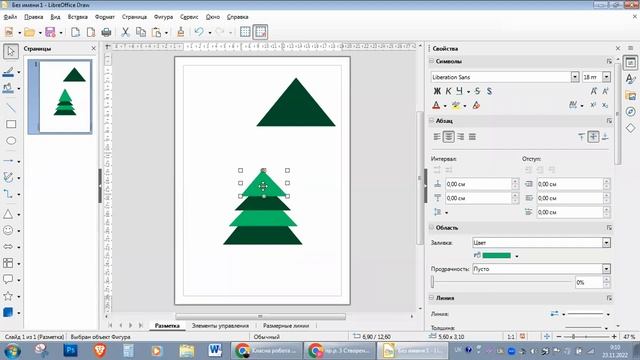Select the Connector tool
The height and width of the screenshot is (360, 640).
click(x=8, y=194)
